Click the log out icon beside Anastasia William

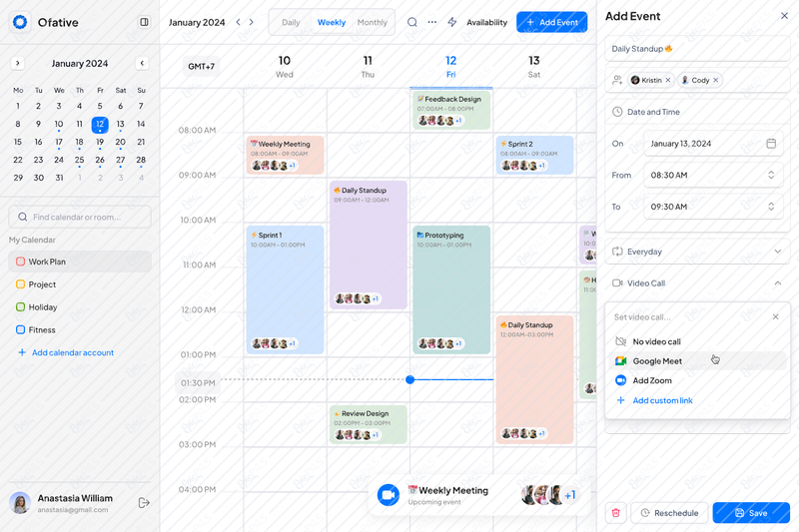[144, 503]
